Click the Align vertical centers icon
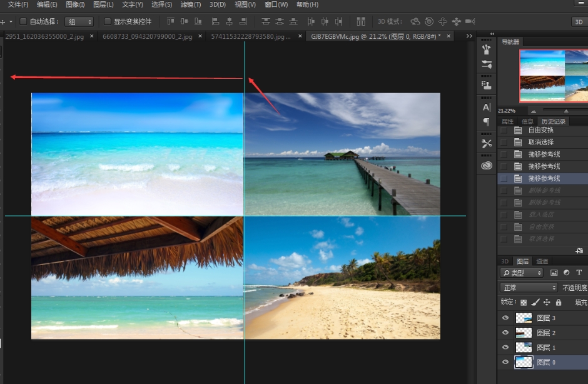The image size is (588, 384). click(x=184, y=21)
